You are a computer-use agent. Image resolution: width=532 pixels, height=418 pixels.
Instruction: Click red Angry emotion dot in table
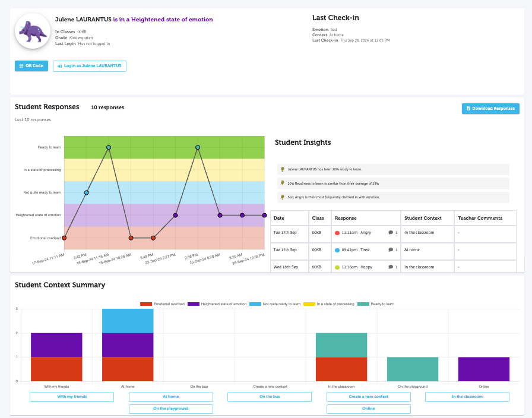(337, 233)
